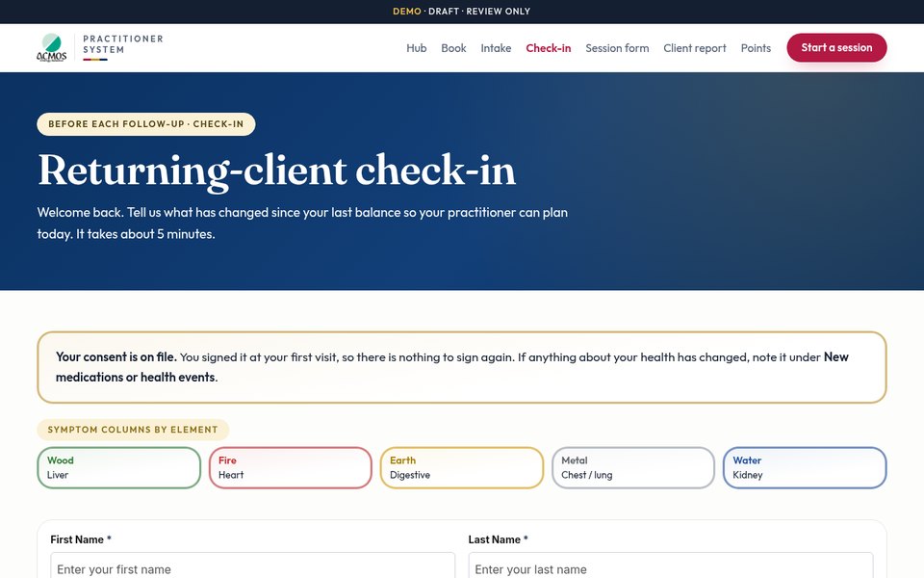Open the Hub nav link
This screenshot has width=924, height=578.
pyautogui.click(x=416, y=48)
